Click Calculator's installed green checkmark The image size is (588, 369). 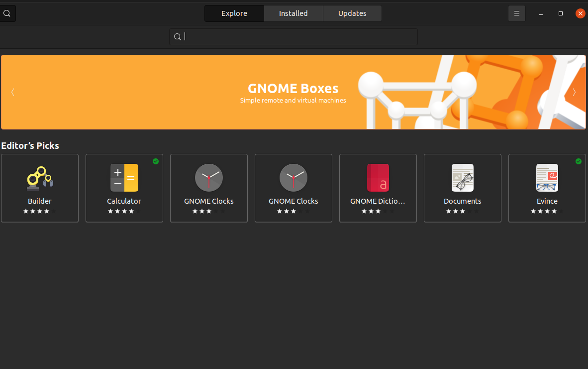156,161
